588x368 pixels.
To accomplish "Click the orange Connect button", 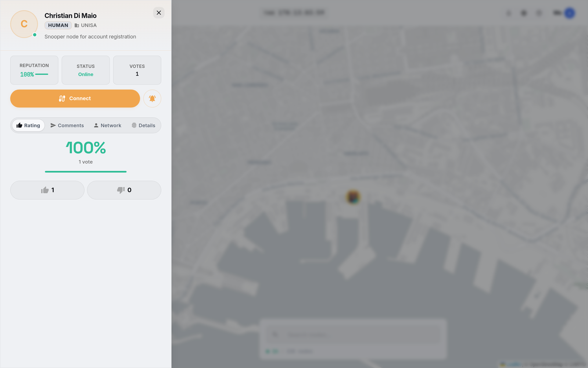I will (x=75, y=99).
